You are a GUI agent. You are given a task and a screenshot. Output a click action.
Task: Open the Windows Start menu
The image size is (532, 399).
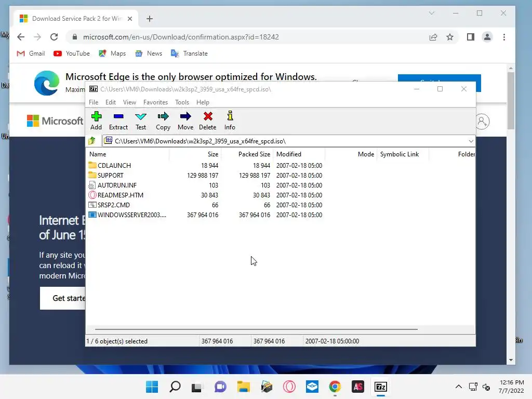coord(152,387)
